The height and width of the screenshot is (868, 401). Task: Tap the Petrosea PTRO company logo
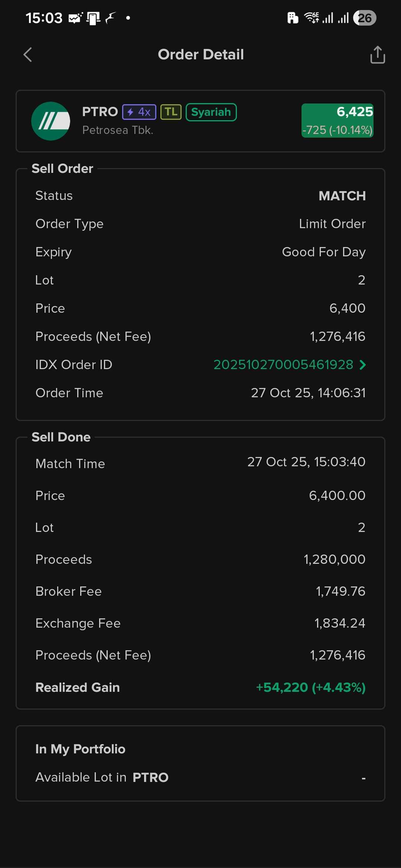tap(51, 121)
